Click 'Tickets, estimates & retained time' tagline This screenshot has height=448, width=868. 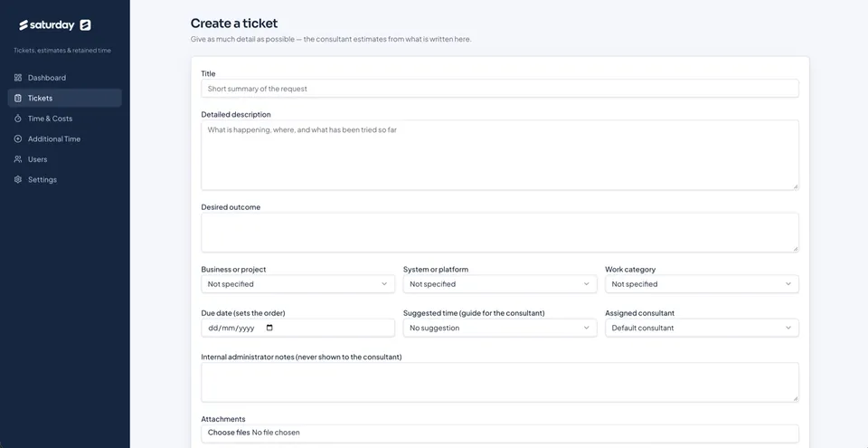pyautogui.click(x=62, y=51)
